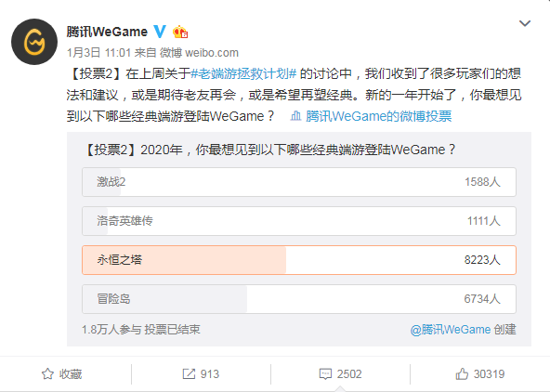Select the 永恒之塔 poll option
550x392 pixels.
[299, 260]
